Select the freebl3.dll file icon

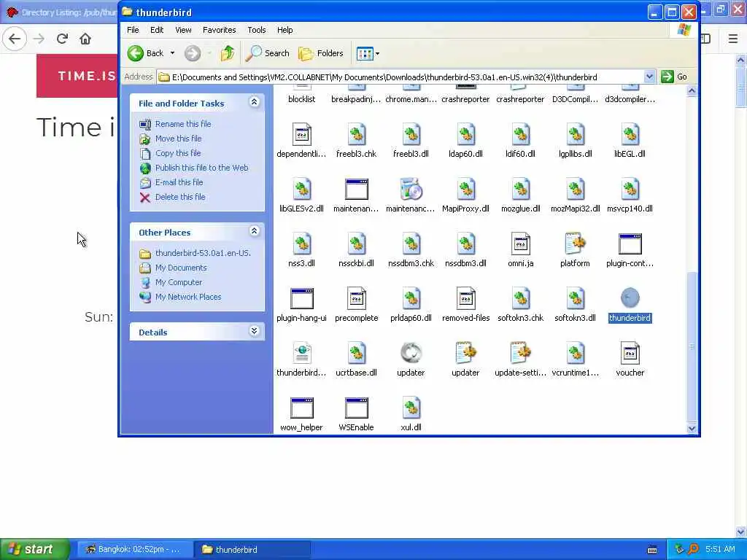tap(411, 135)
